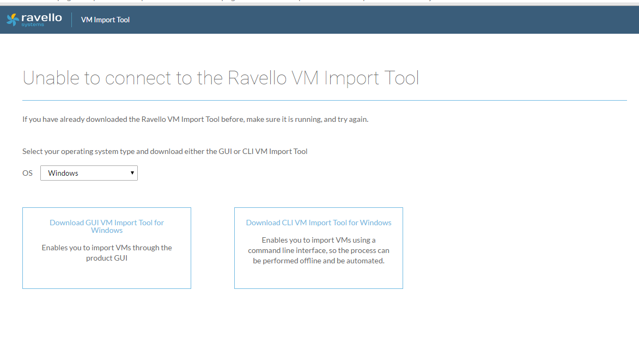Screen dimensions: 639x364
Task: Click empty space inside the CLI download card
Action: [x=319, y=277]
